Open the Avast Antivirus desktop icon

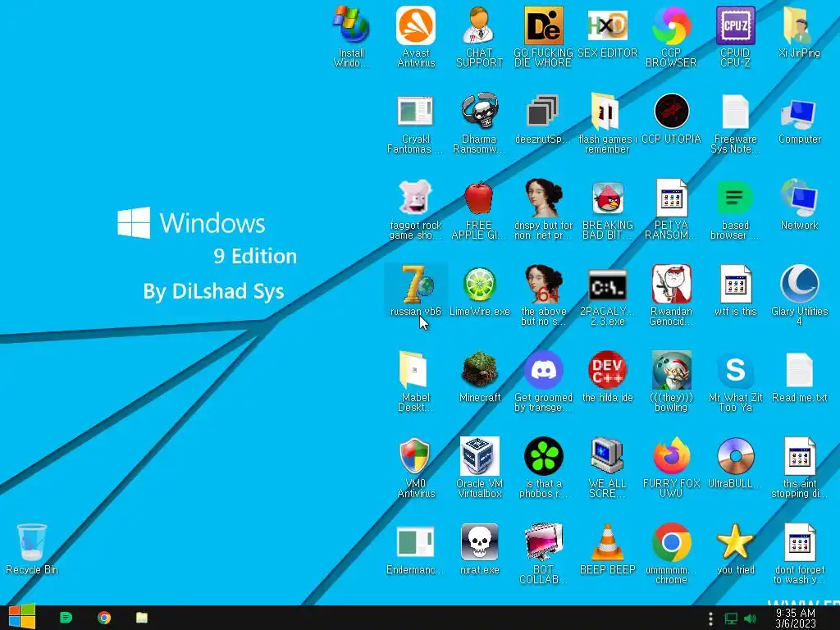click(416, 36)
